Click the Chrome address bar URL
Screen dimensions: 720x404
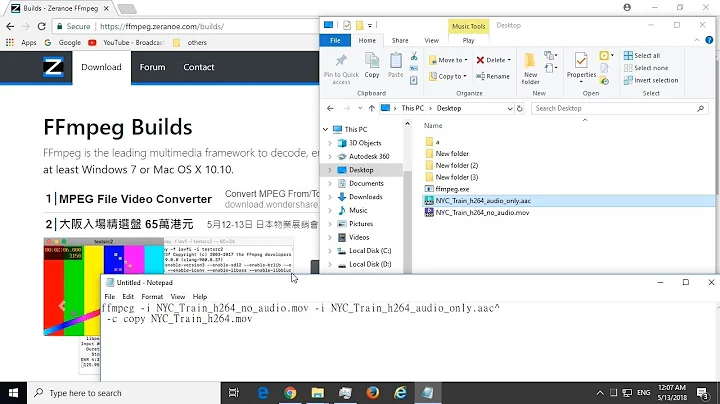coord(162,26)
